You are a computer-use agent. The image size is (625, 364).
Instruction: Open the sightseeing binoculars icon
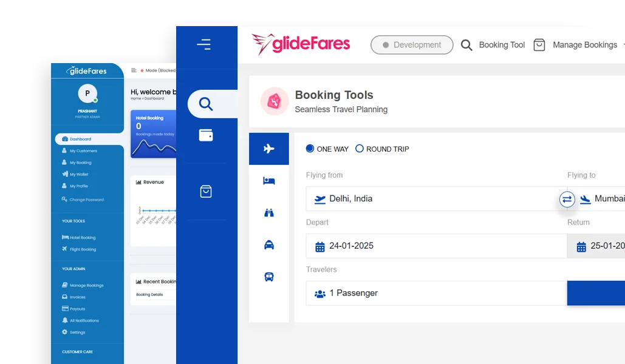click(x=268, y=212)
